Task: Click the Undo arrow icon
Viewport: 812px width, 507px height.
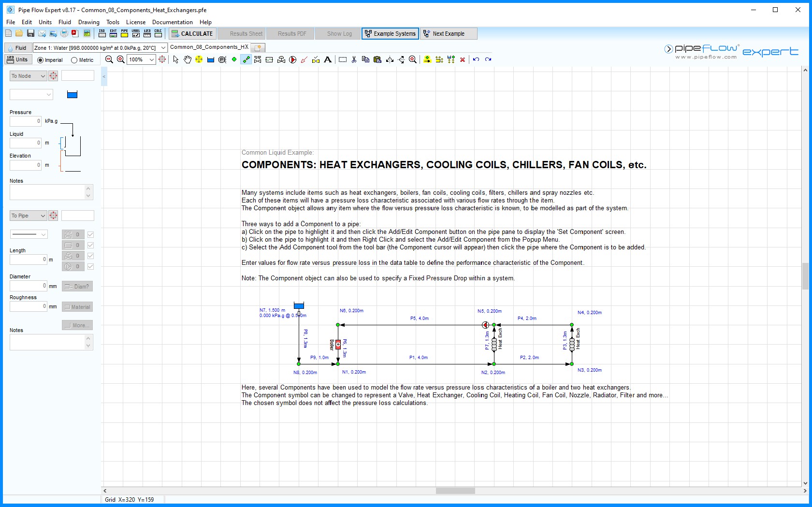Action: click(476, 59)
